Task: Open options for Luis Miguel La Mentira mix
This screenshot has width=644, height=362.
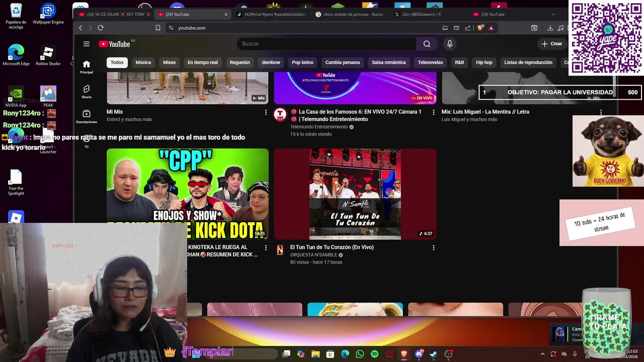Action: click(601, 112)
